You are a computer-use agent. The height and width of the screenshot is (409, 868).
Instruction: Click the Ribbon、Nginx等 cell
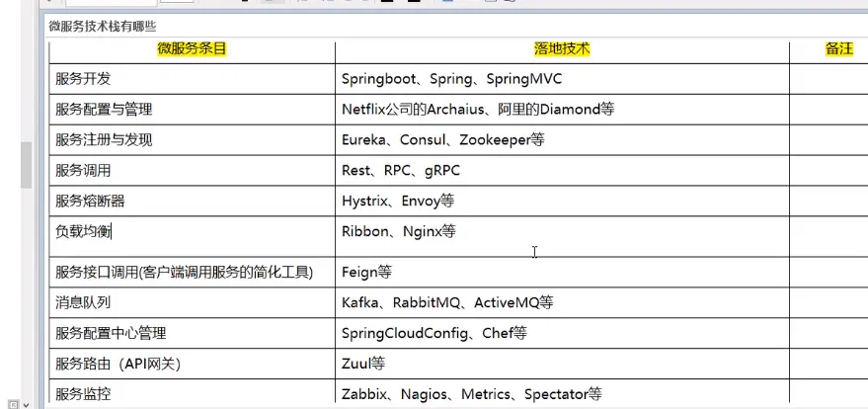coord(562,236)
